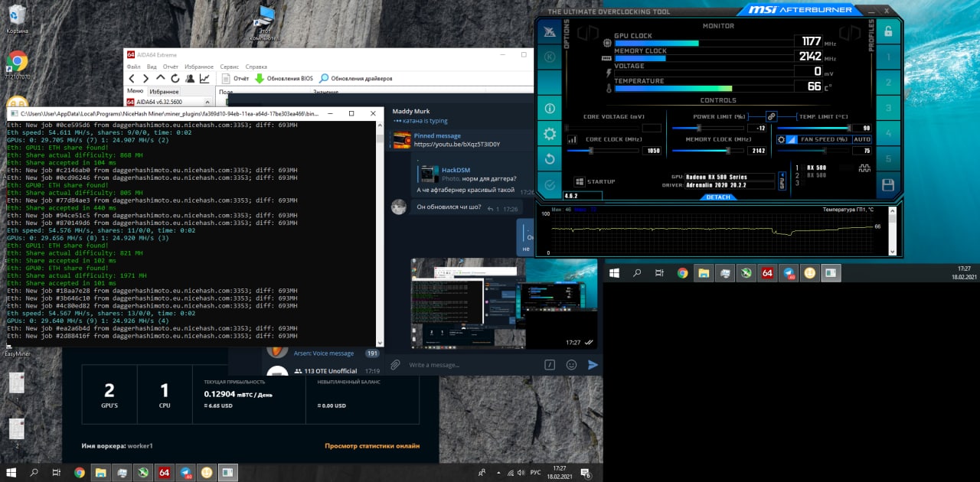
Task: Open the Windows notification center icon
Action: point(585,473)
